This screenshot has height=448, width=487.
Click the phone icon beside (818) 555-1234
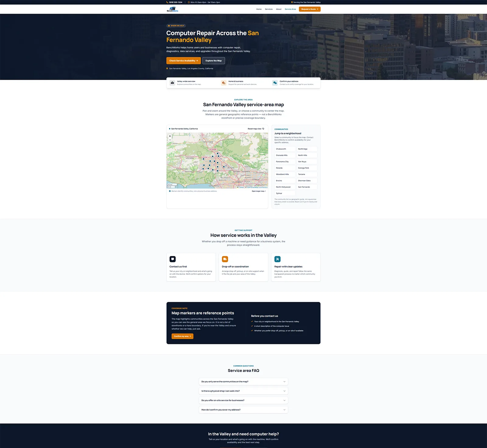click(167, 2)
